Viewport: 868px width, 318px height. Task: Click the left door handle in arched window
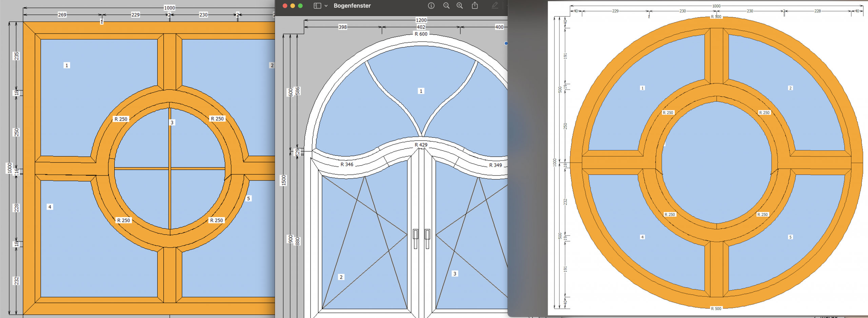[x=415, y=238]
